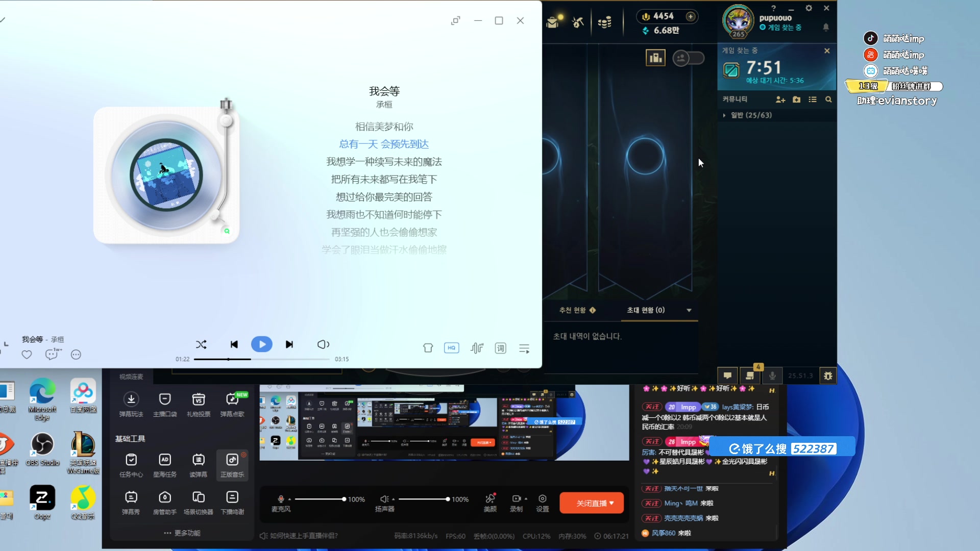The height and width of the screenshot is (551, 980).
Task: Open 弹幕点歌 NEW tool
Action: [x=232, y=405]
